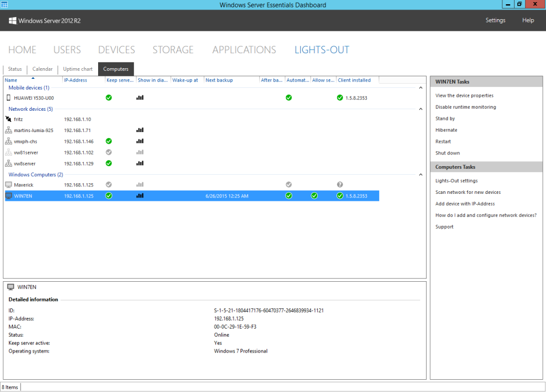Screen dimensions: 546x392
Task: Click the question mark icon in Maverick's row
Action: 340,184
